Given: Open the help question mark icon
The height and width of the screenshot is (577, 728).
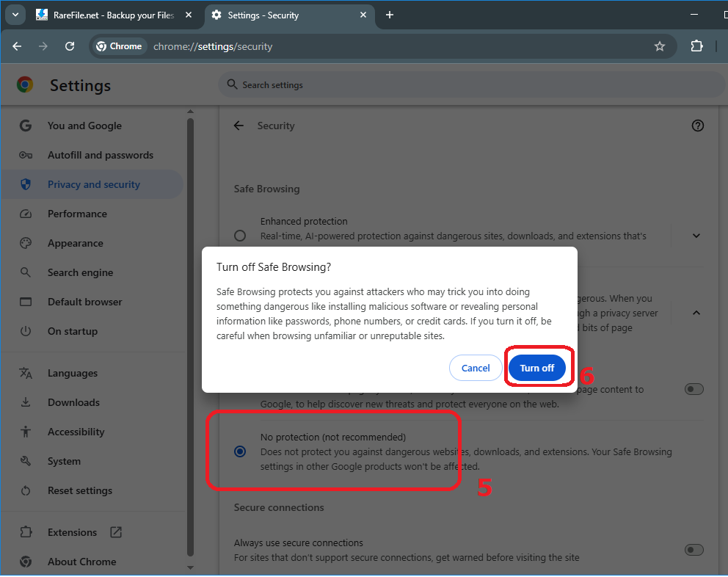Looking at the screenshot, I should (697, 126).
